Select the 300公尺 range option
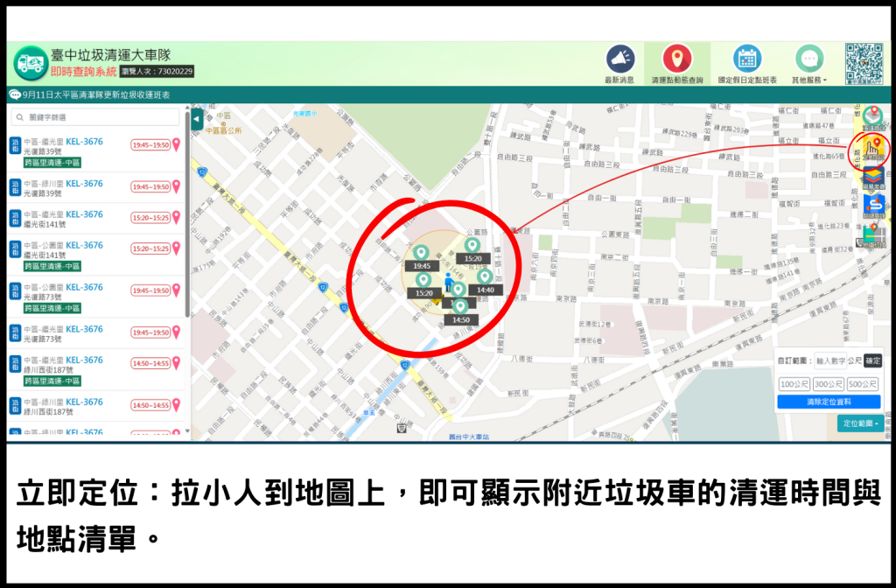Screen dimensions: 896x588 828,384
